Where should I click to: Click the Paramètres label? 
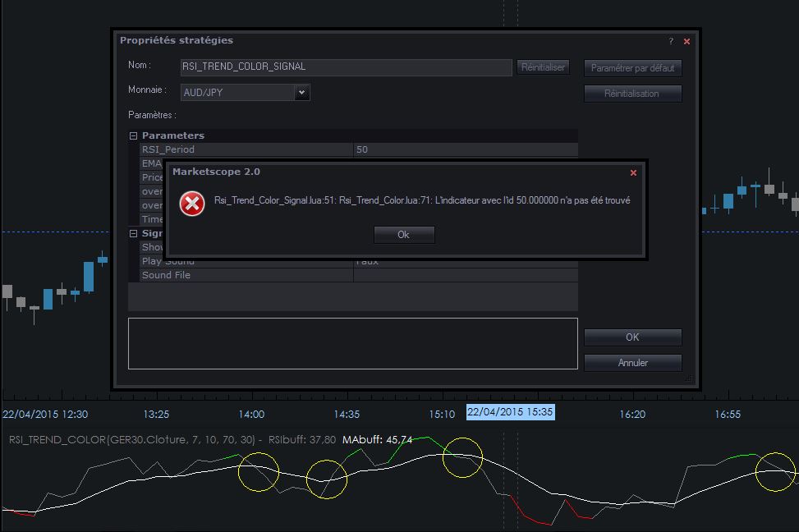[153, 115]
